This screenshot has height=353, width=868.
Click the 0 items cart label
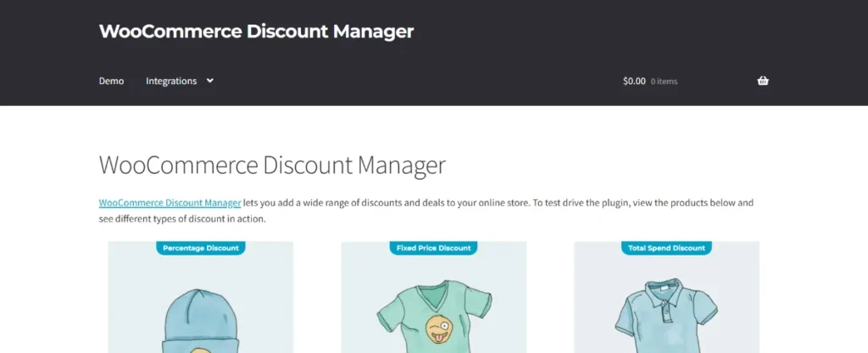(664, 81)
